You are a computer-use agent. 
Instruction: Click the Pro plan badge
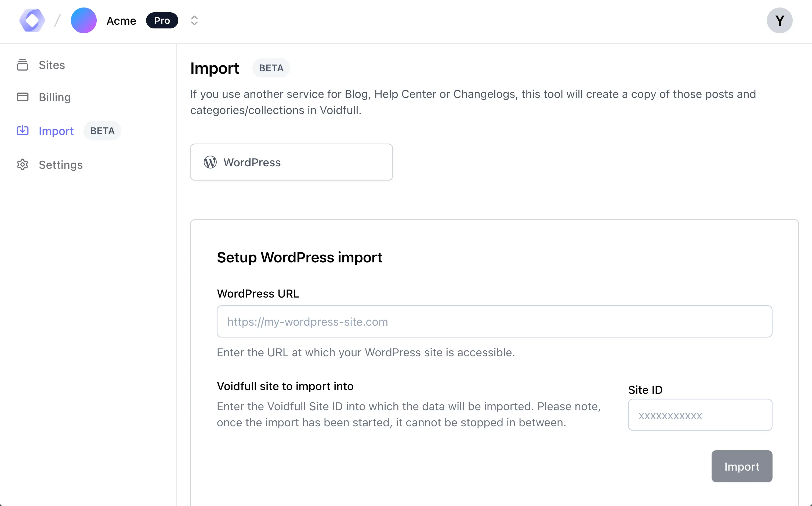click(162, 20)
